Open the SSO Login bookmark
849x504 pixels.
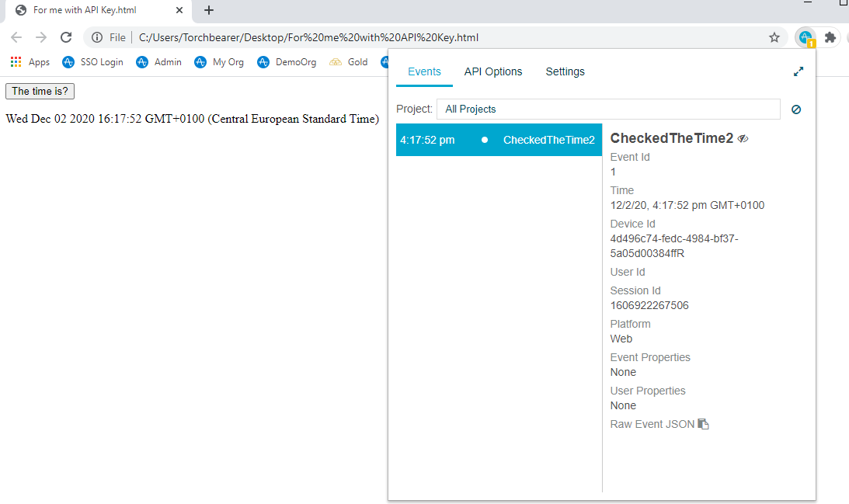pos(92,62)
